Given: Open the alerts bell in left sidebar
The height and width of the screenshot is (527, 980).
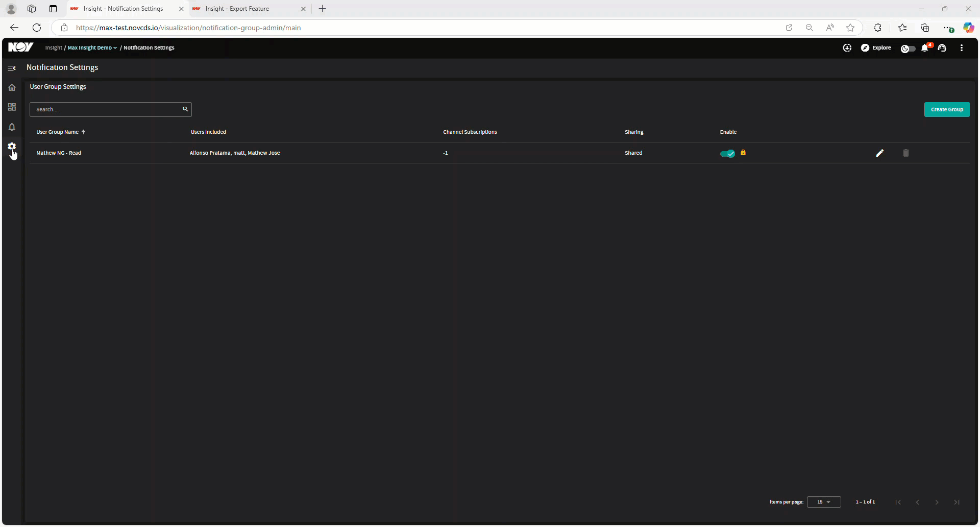Looking at the screenshot, I should coord(12,127).
